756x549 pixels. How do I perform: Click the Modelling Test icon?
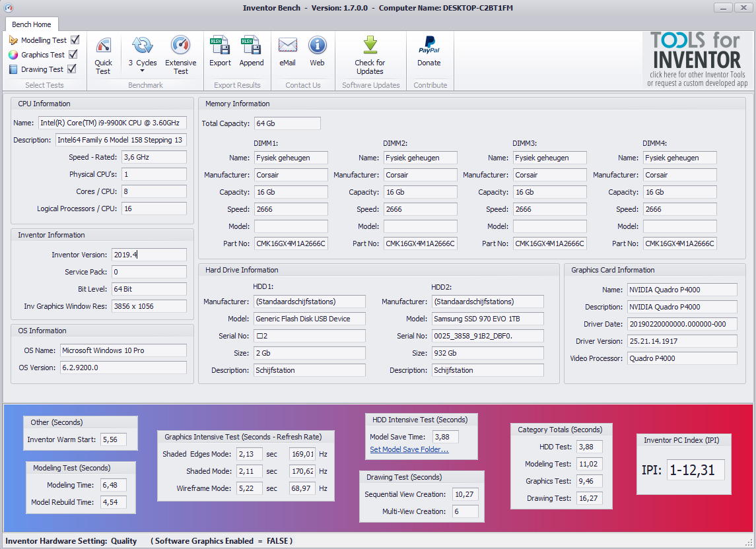tap(13, 40)
